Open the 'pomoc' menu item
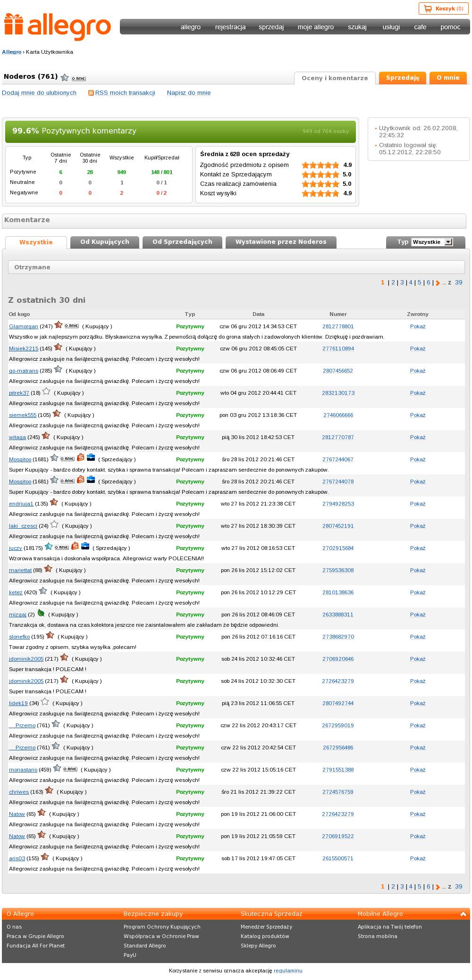The image size is (472, 980). (x=450, y=27)
